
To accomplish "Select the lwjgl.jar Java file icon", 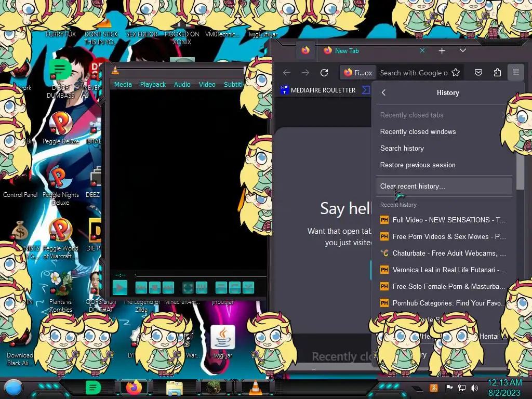I will 222,342.
